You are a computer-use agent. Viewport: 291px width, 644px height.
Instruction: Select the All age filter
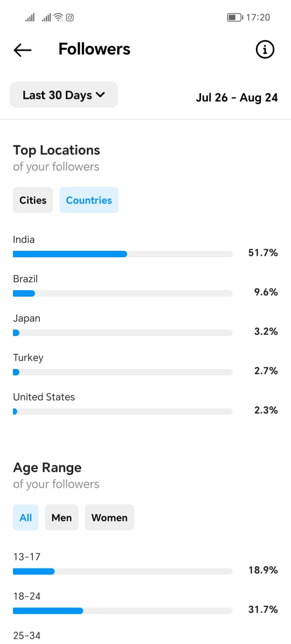(x=25, y=517)
